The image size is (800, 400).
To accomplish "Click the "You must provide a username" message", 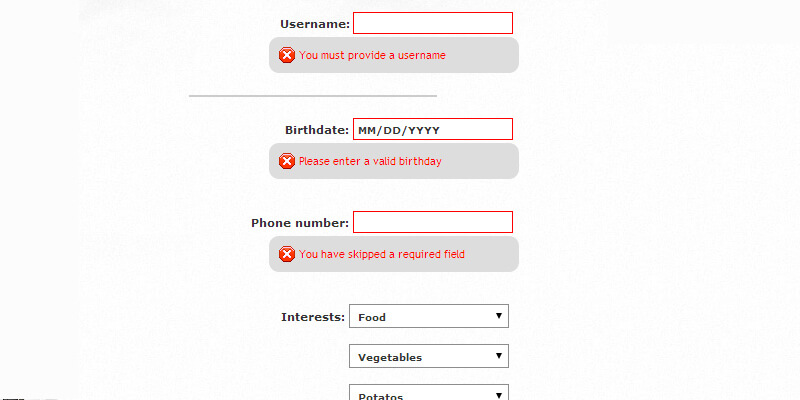I will pyautogui.click(x=372, y=55).
